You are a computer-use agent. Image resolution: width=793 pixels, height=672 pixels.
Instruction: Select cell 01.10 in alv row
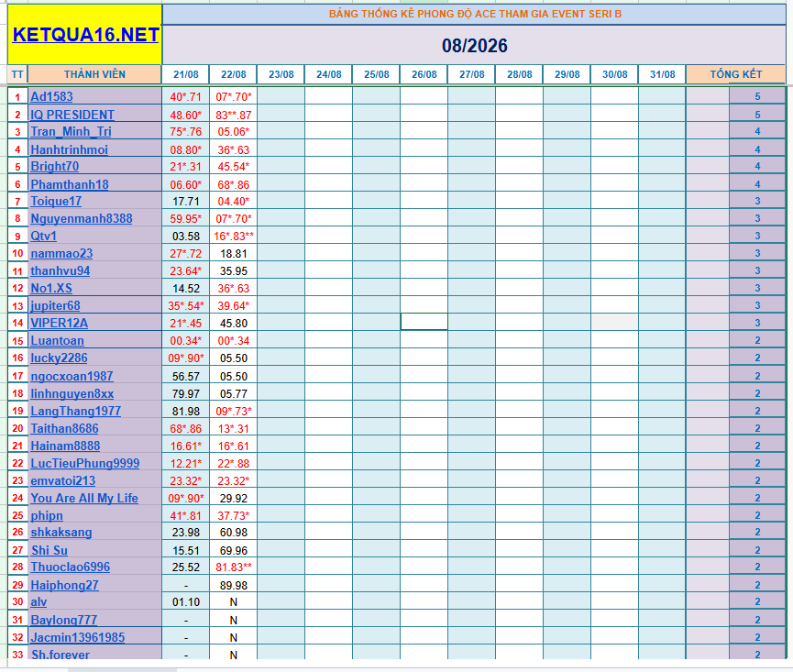point(185,602)
